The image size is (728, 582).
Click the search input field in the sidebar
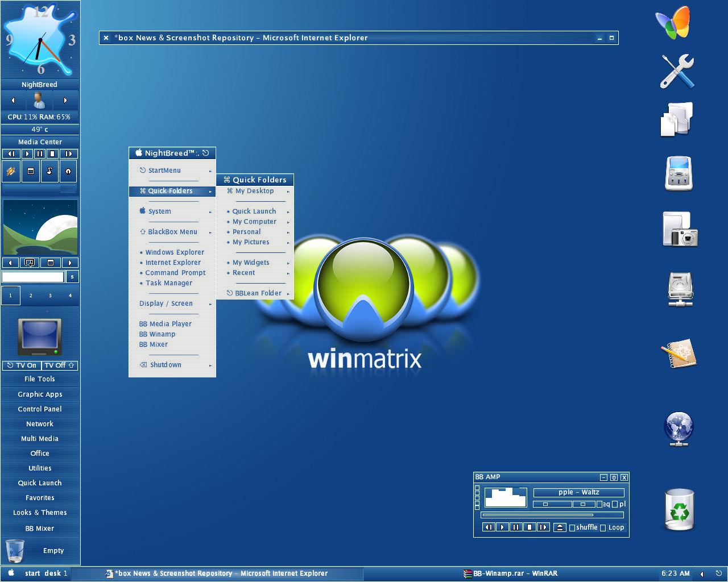tap(33, 277)
